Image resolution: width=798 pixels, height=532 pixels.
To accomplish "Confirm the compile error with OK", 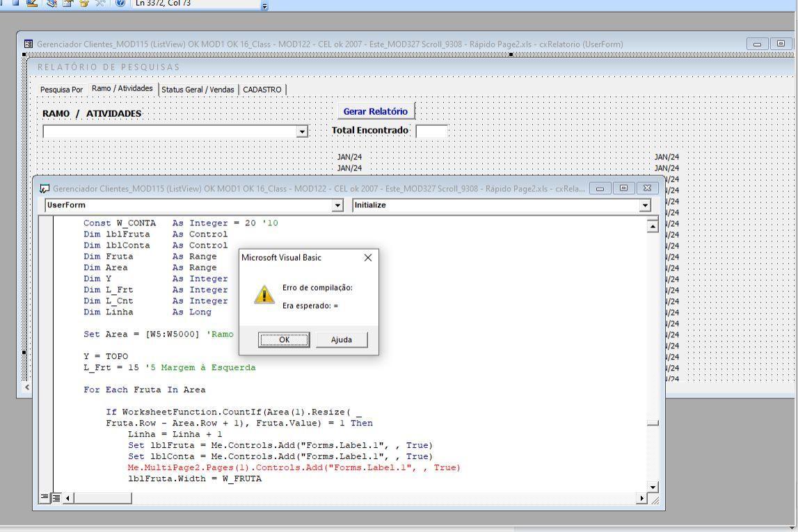I will [283, 340].
